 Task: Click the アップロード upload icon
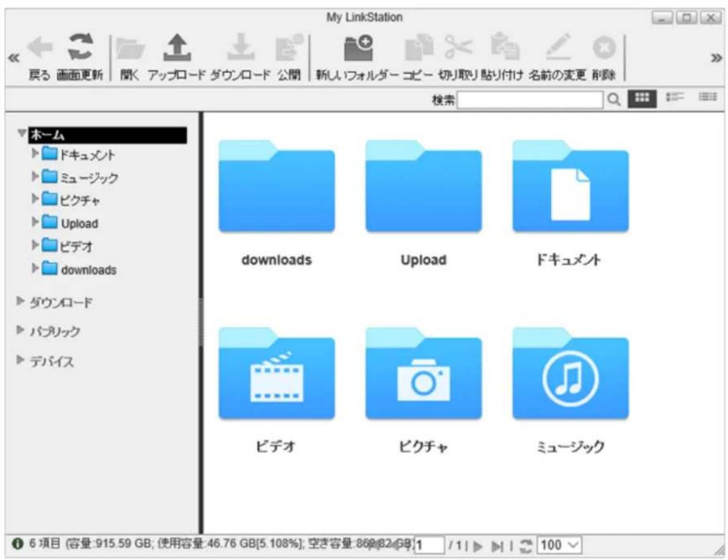click(x=177, y=48)
